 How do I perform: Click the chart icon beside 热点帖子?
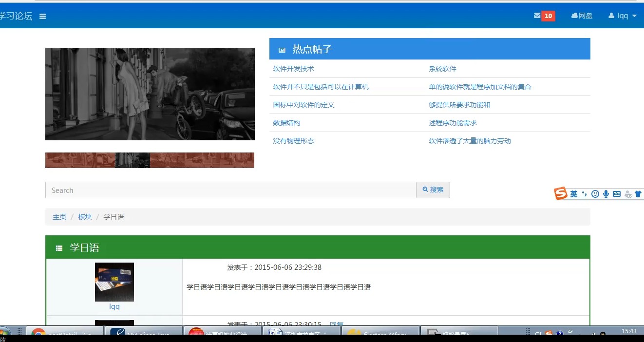point(282,50)
